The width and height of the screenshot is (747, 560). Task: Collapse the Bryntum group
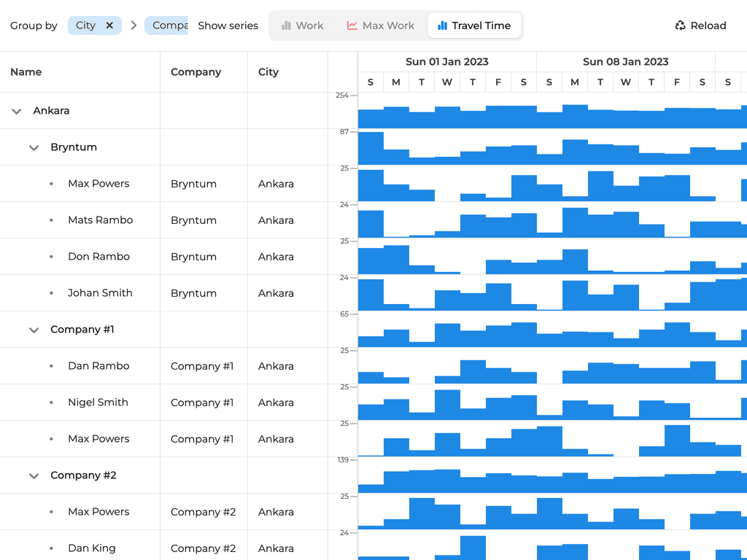(34, 147)
